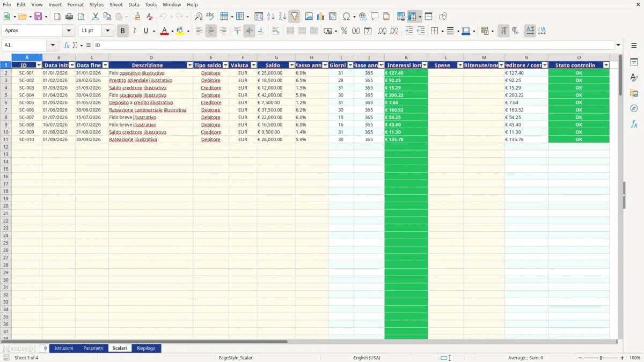Insert a comment icon
Image resolution: width=644 pixels, height=362 pixels.
coord(375,17)
